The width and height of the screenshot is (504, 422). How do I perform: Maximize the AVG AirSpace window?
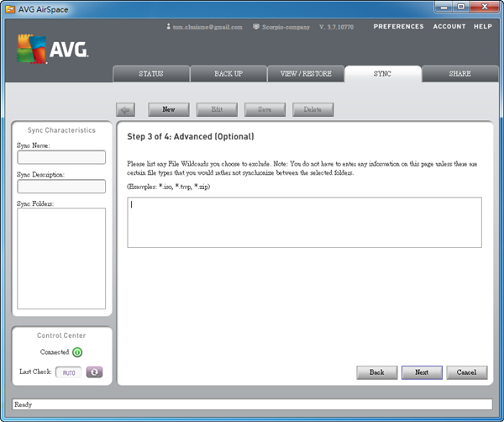click(461, 7)
